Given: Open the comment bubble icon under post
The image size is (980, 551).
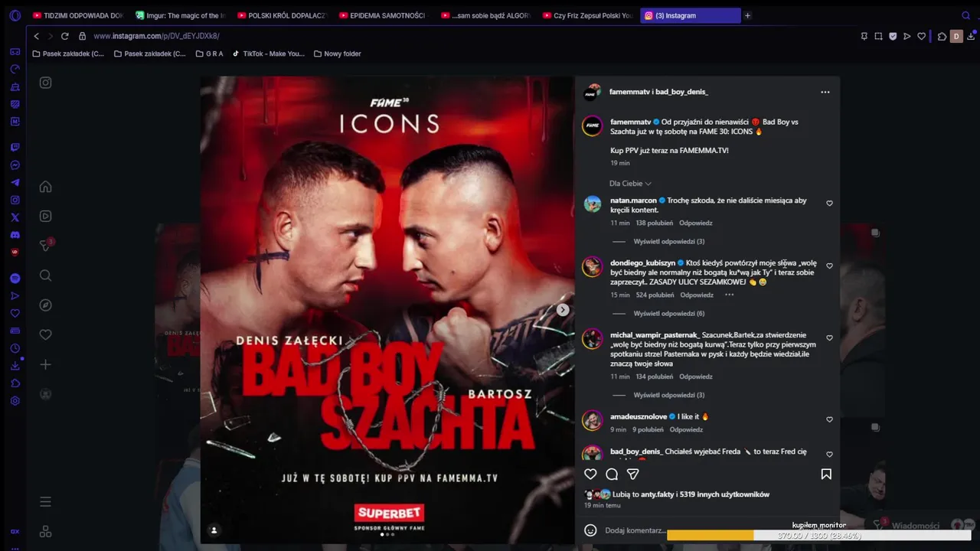Looking at the screenshot, I should click(x=612, y=474).
